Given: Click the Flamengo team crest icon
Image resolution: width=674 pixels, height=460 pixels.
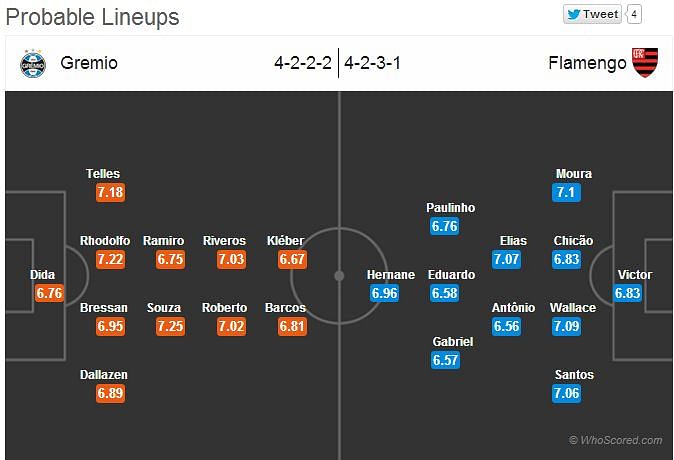Looking at the screenshot, I should pos(645,63).
